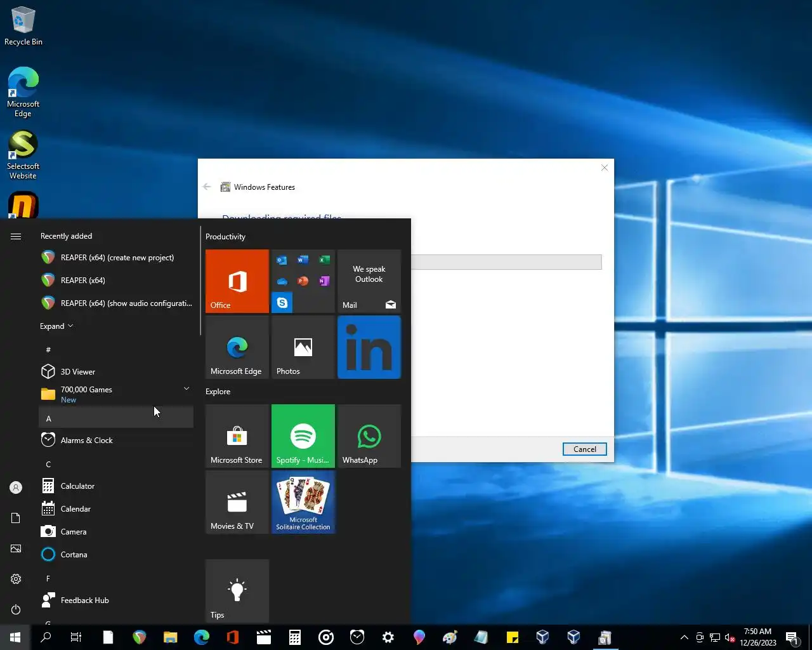Open the Action Center notifications
This screenshot has height=650, width=812.
792,637
